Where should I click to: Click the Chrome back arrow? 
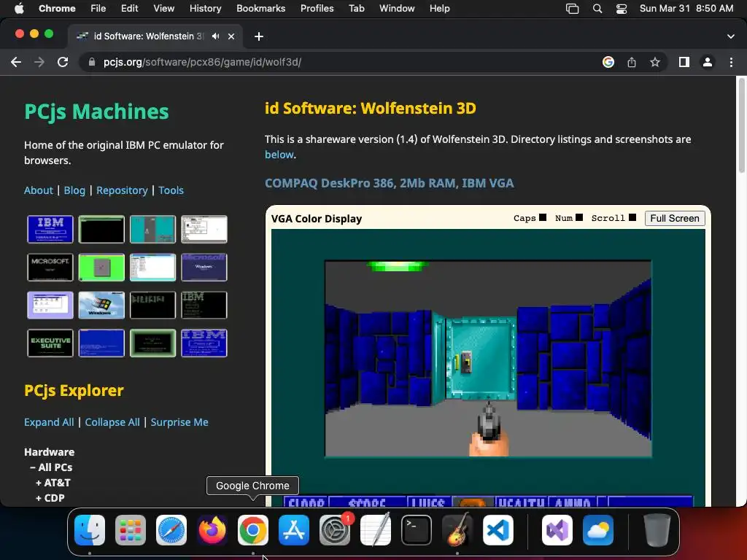pyautogui.click(x=16, y=62)
